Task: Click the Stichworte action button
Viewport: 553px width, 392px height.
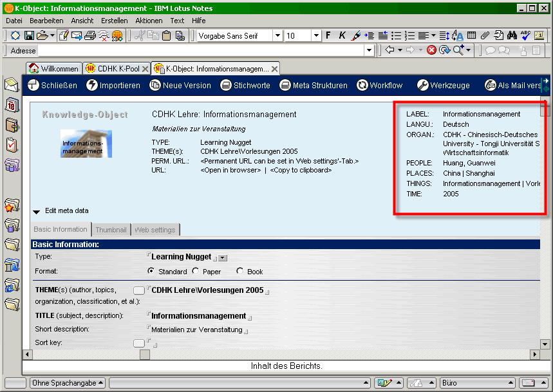Action: (x=245, y=85)
